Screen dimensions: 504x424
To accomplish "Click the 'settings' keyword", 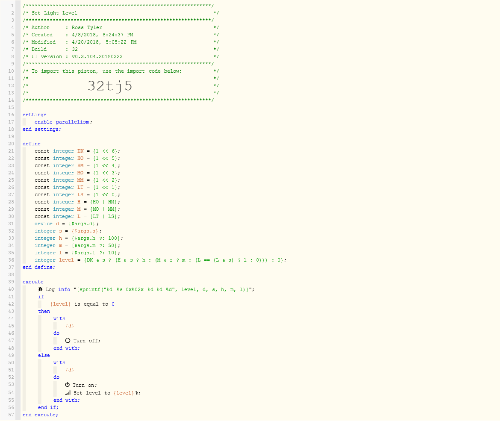I will pyautogui.click(x=34, y=115).
